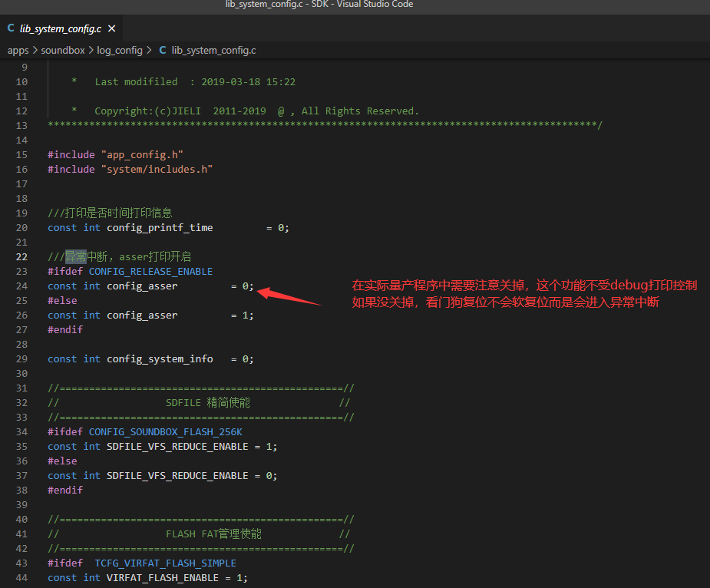Click line number 22 in the gutter

[x=21, y=257]
